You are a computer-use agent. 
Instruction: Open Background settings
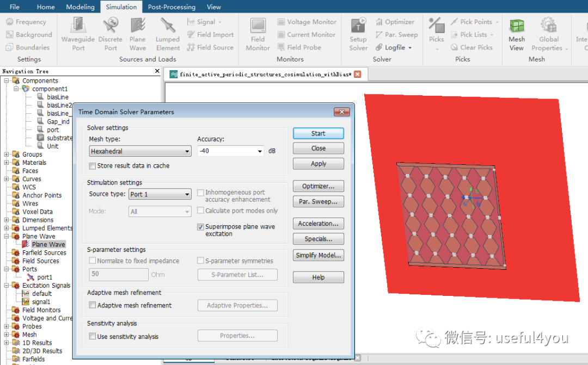(29, 34)
